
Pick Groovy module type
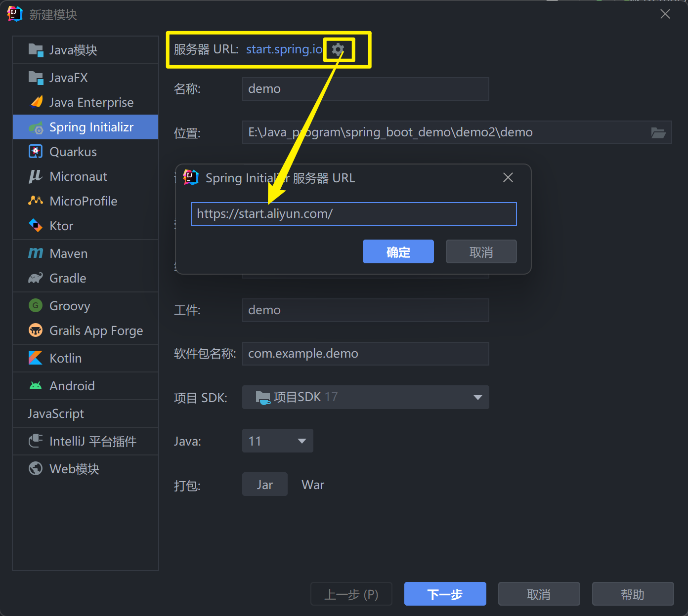[x=86, y=306]
